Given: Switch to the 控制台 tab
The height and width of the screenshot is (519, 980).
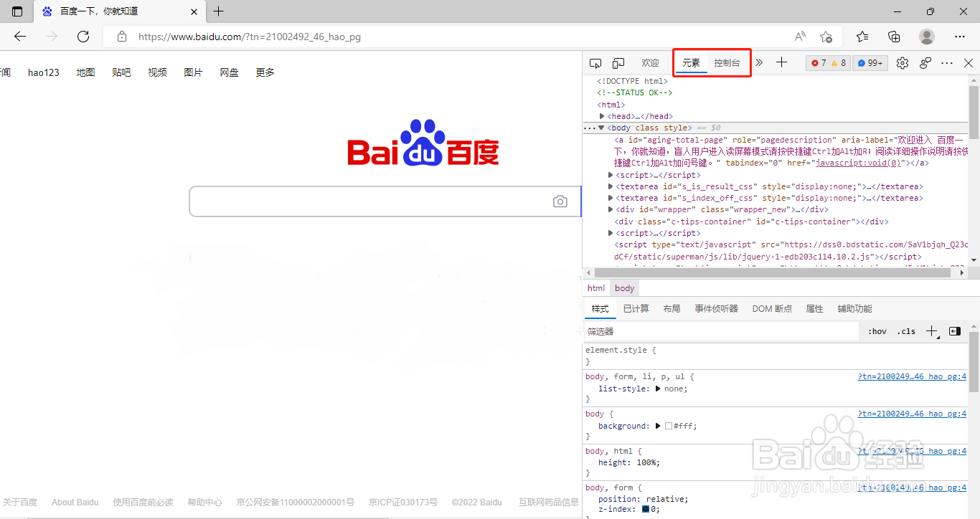Looking at the screenshot, I should point(727,63).
